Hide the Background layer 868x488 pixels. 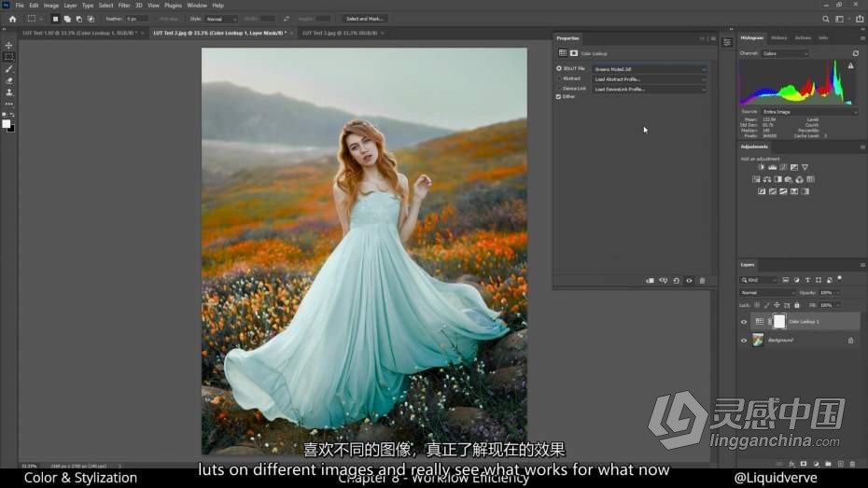coord(744,341)
